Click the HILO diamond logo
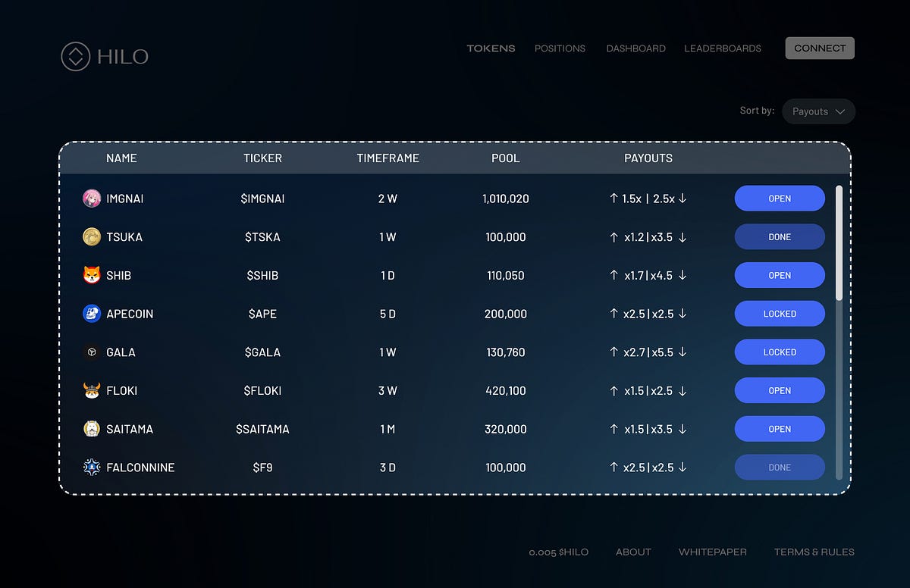The height and width of the screenshot is (588, 910). pyautogui.click(x=76, y=56)
